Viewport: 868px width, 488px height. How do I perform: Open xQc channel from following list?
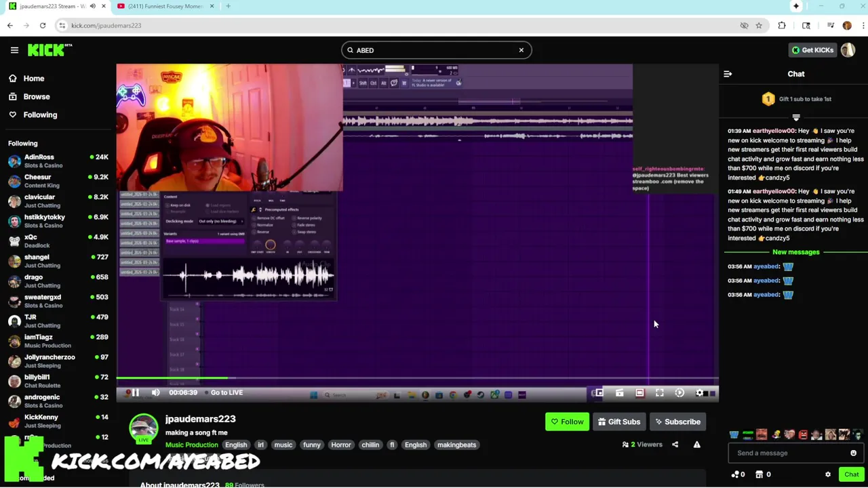pos(58,241)
